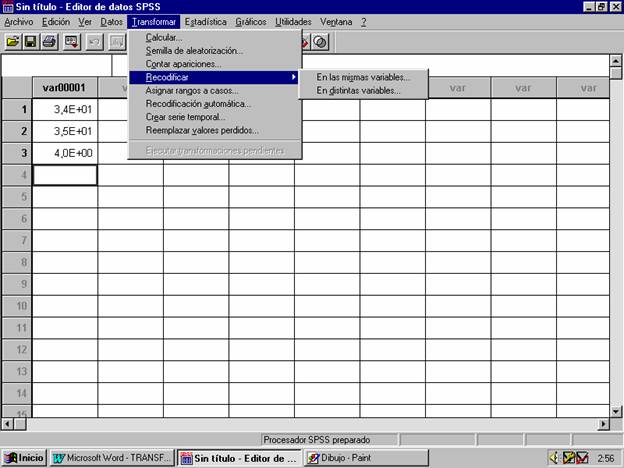624x468 pixels.
Task: Click the vertical scrollbar down arrow
Action: (616, 410)
